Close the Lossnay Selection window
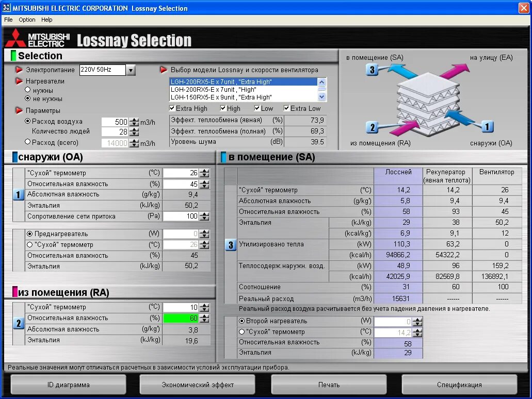Viewport: 532px width, 399px height. tap(524, 8)
